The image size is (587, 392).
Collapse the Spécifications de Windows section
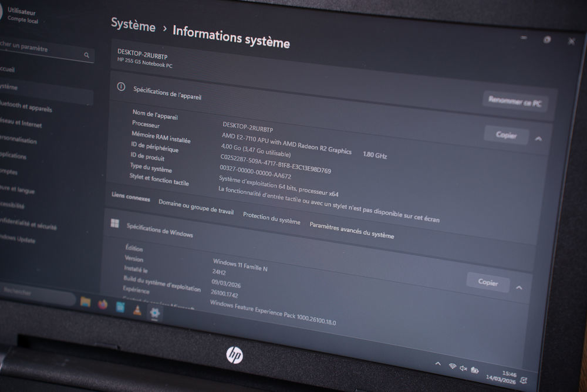pos(519,288)
